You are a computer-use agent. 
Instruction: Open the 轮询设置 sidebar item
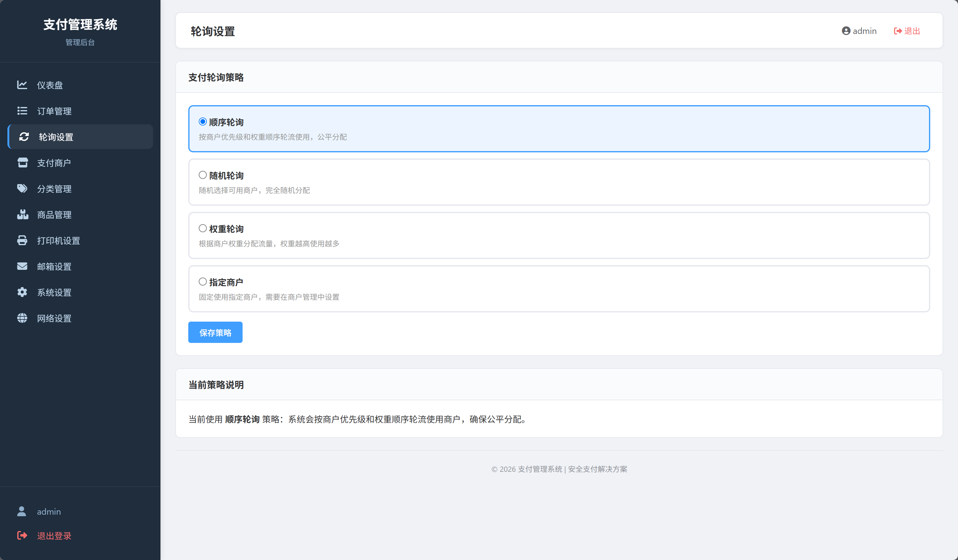80,136
